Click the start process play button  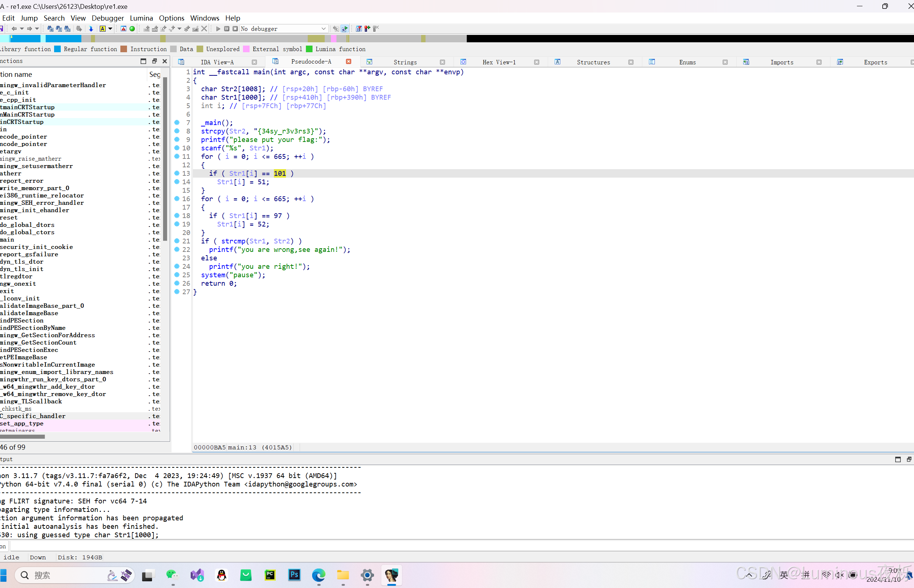click(218, 29)
